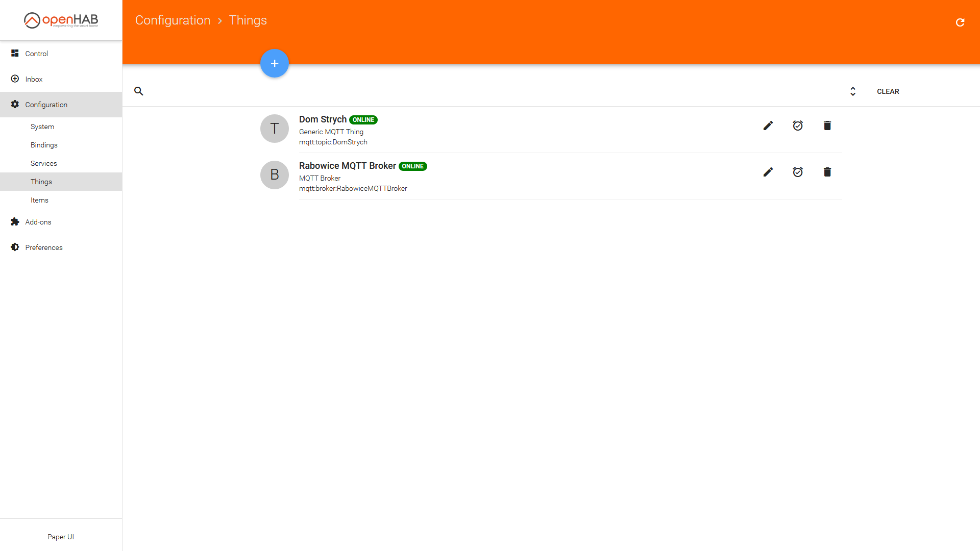Viewport: 980px width, 551px height.
Task: Click the Inbox plus-circle icon
Action: pyautogui.click(x=15, y=79)
